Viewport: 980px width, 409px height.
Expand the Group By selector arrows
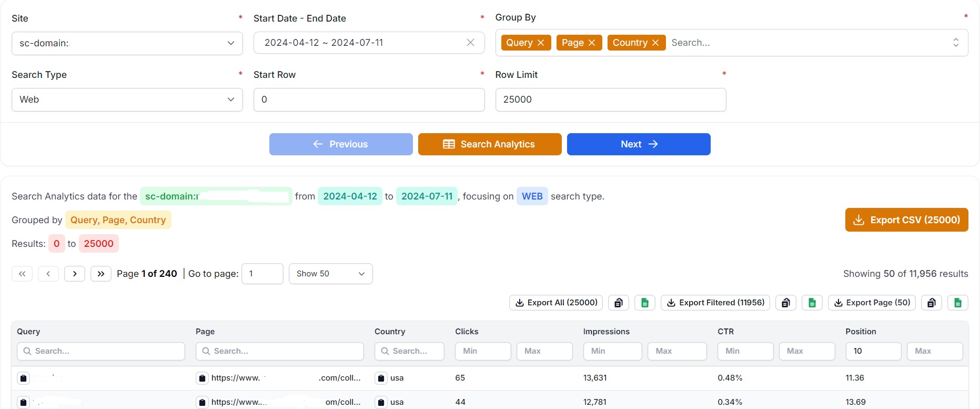[x=955, y=43]
